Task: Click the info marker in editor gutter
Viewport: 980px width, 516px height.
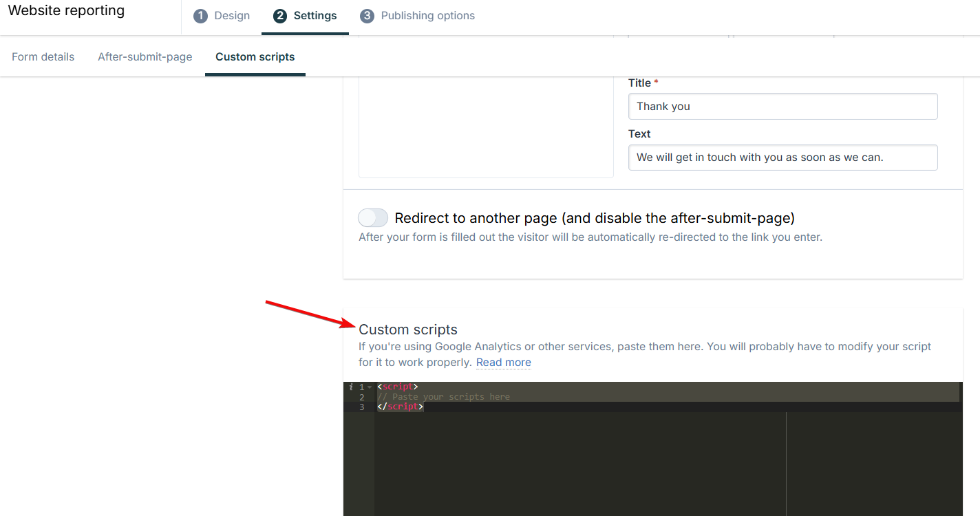Action: tap(351, 387)
